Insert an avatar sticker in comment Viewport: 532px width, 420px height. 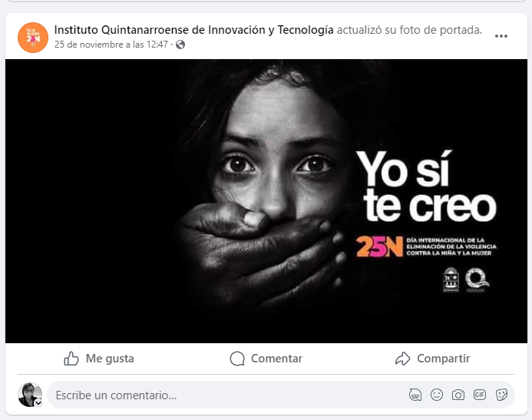coord(415,395)
